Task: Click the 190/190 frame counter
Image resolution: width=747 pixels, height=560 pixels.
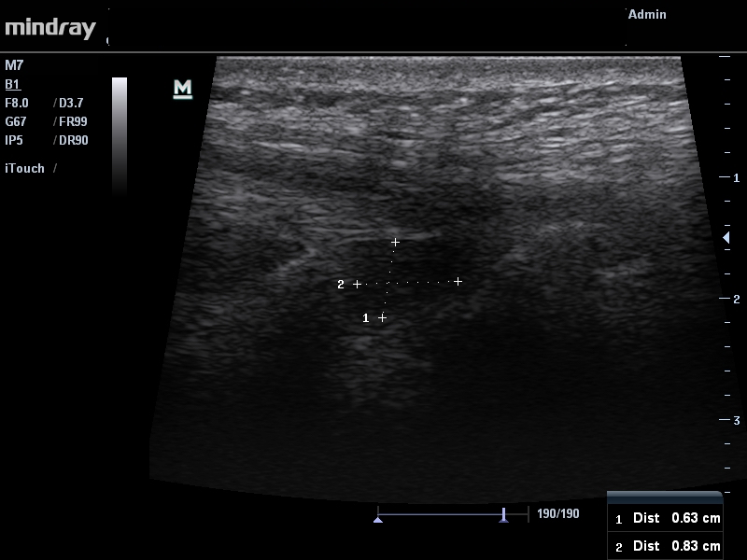Action: point(558,514)
